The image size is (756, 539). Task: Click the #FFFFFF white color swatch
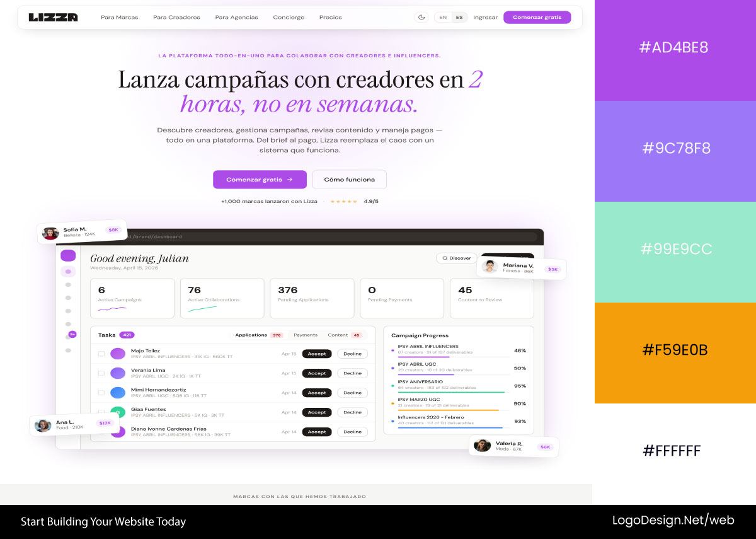coord(675,454)
